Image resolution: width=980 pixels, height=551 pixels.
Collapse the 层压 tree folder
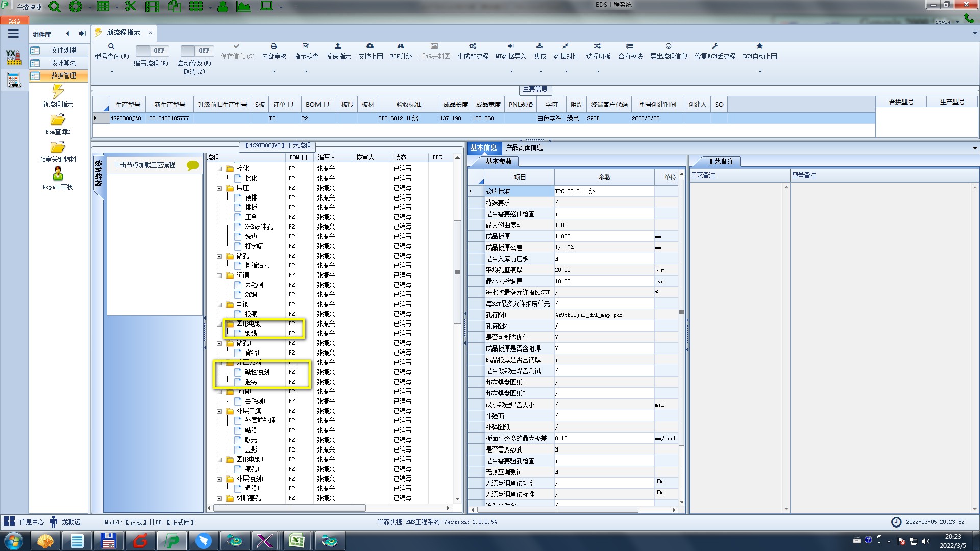click(219, 188)
